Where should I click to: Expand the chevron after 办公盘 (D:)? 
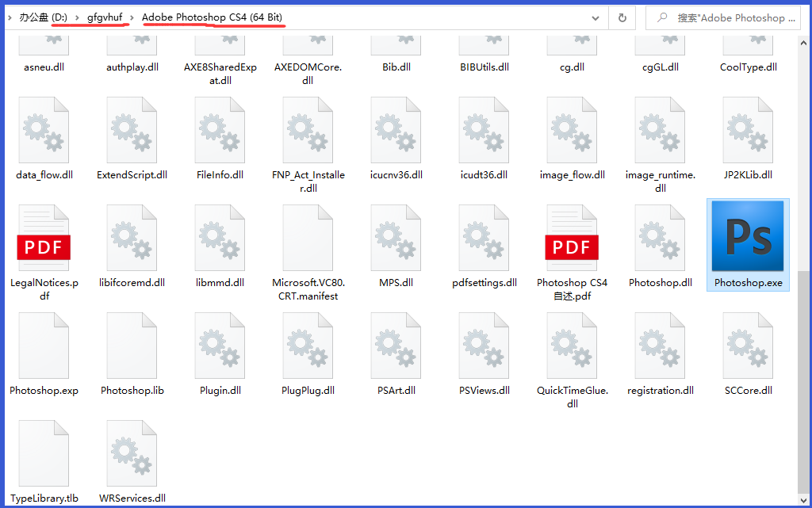tap(77, 17)
